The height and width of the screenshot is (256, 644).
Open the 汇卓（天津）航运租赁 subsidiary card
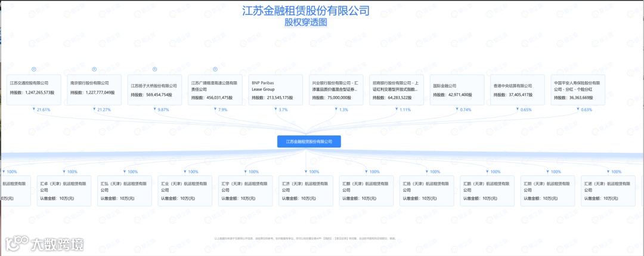64,191
